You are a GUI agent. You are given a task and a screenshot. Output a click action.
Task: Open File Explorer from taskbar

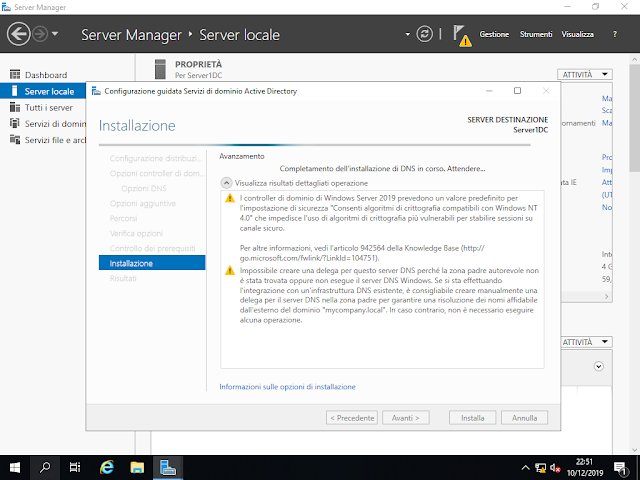[x=137, y=467]
